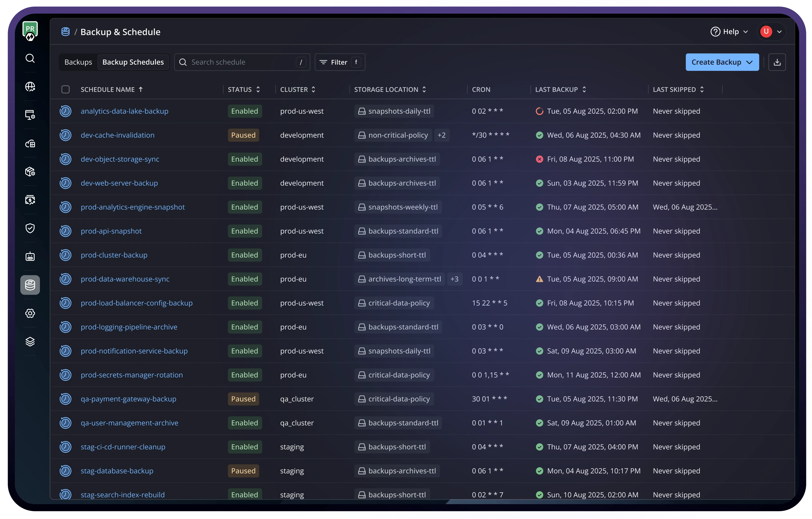This screenshot has width=812, height=519.
Task: Check the select-all schedules checkbox
Action: point(65,89)
